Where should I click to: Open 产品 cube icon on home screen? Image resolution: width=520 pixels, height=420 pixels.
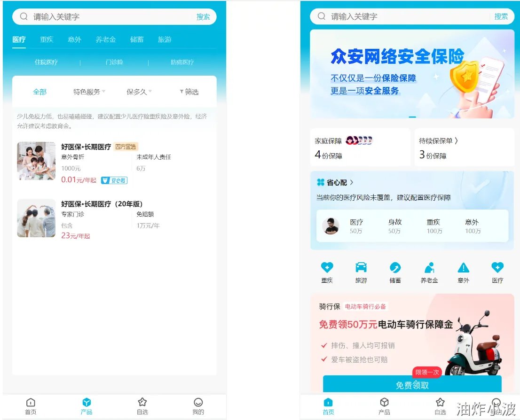pyautogui.click(x=385, y=402)
